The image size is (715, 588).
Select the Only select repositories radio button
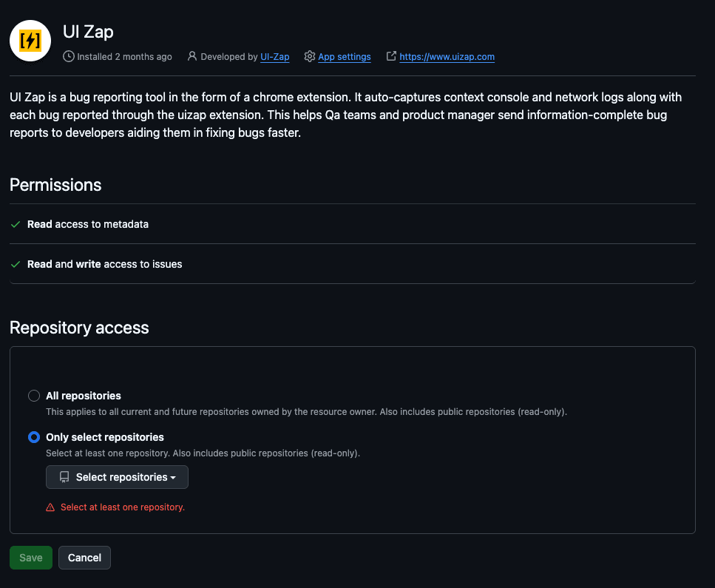tap(34, 437)
